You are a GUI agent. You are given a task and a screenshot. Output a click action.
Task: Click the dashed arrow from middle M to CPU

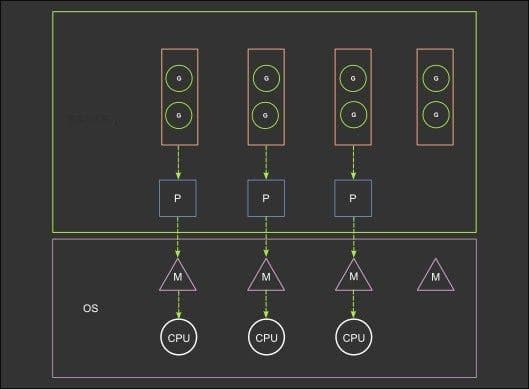pyautogui.click(x=266, y=305)
